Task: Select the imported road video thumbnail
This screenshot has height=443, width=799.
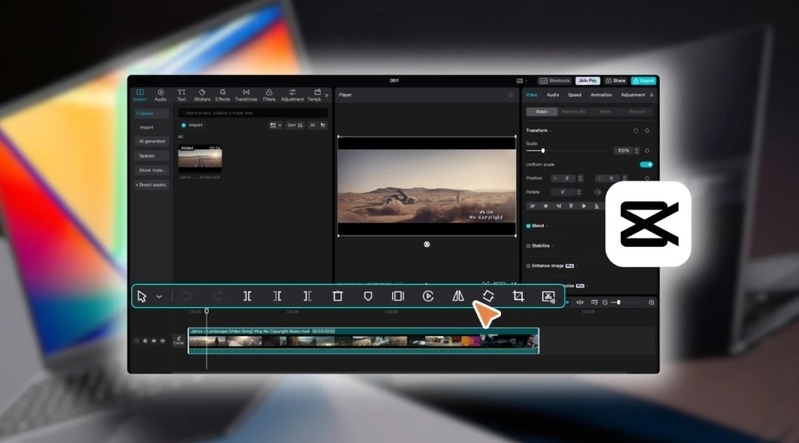Action: [x=200, y=158]
